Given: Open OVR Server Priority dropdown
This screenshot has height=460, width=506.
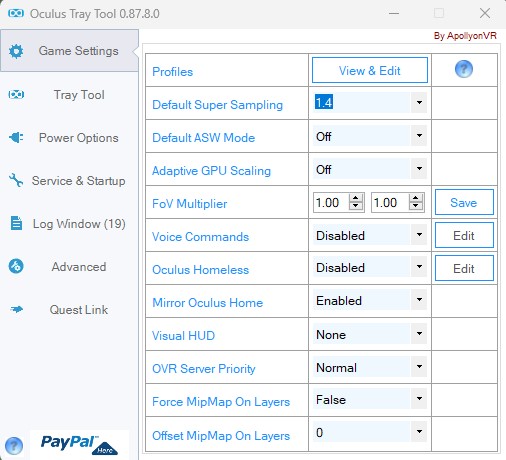Looking at the screenshot, I should pyautogui.click(x=419, y=366).
